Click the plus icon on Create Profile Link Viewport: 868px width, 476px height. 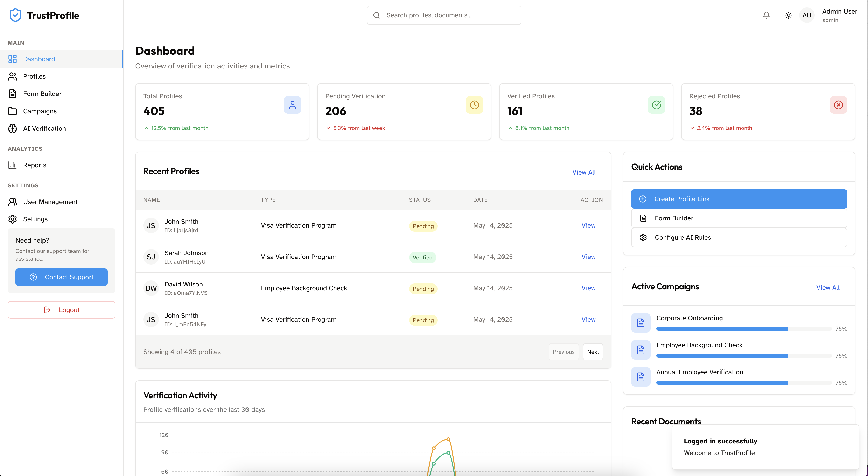(x=643, y=199)
